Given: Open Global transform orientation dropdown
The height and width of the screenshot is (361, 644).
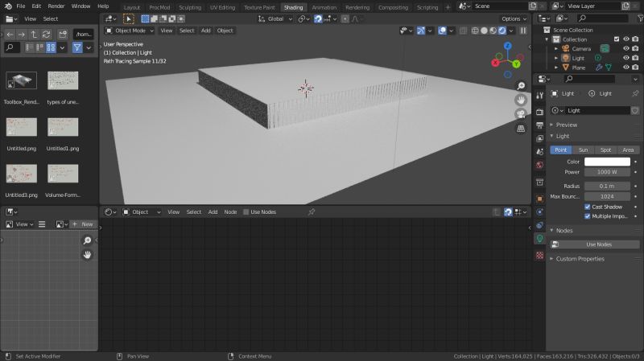Looking at the screenshot, I should tap(275, 18).
